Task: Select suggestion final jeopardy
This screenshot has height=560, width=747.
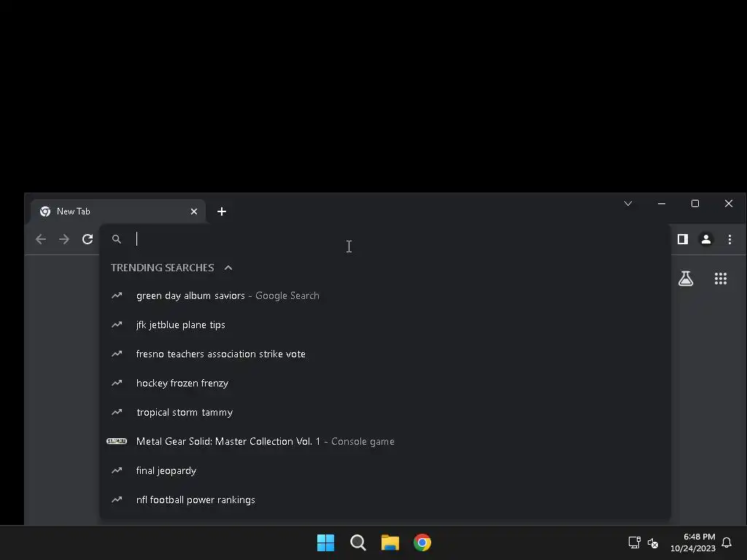Action: point(385,470)
